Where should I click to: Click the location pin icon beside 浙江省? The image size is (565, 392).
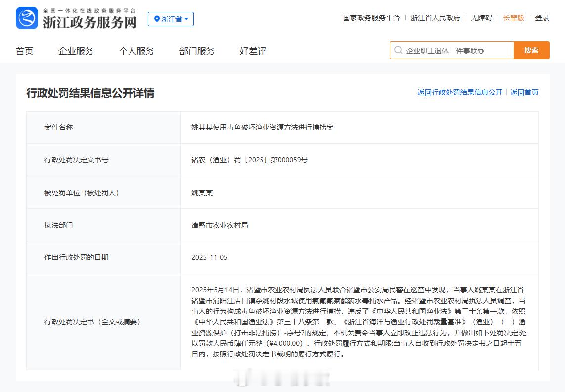point(157,19)
